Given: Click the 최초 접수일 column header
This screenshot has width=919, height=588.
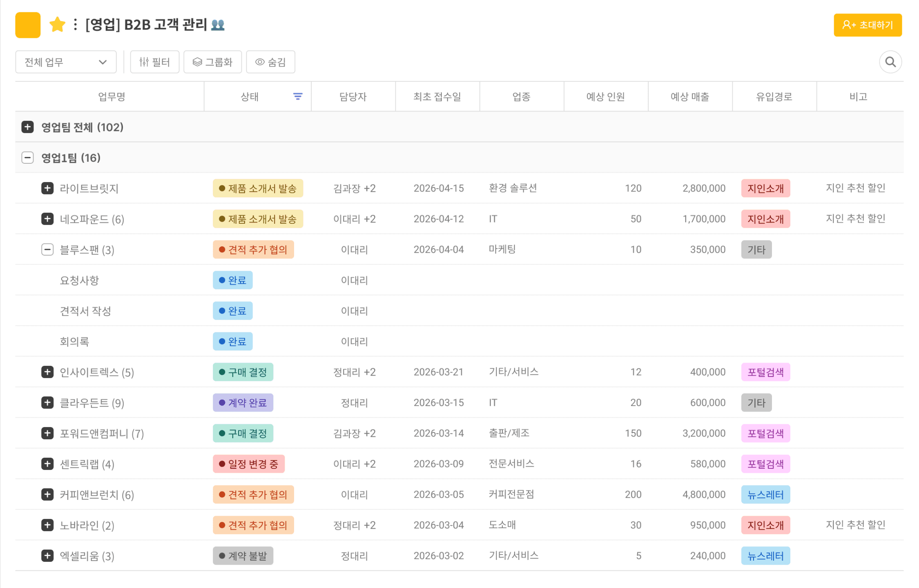Looking at the screenshot, I should tap(437, 97).
